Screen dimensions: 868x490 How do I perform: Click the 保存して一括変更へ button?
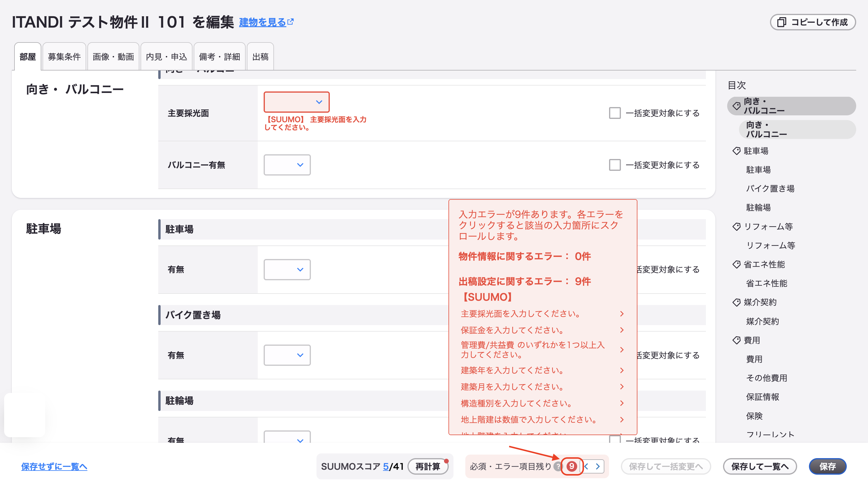[666, 466]
